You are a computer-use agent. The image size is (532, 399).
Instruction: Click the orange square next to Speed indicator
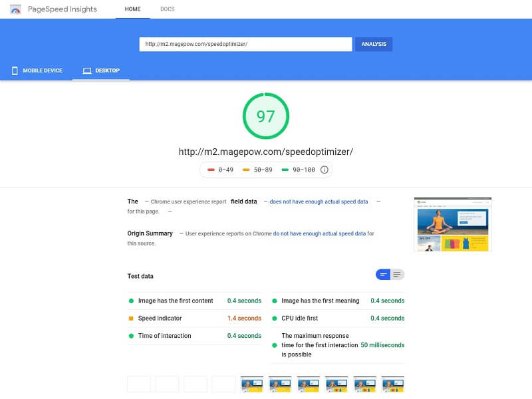(131, 319)
